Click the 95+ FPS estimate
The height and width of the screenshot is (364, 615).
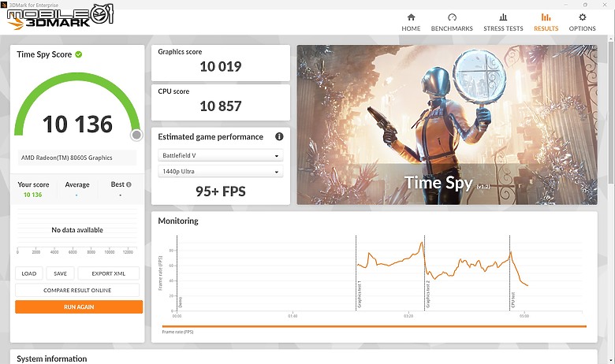(221, 191)
